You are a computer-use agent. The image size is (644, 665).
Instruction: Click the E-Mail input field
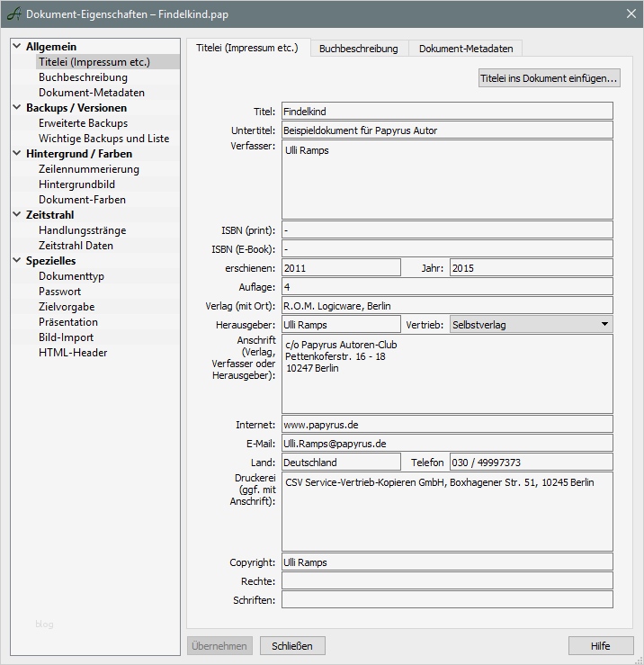tap(447, 444)
